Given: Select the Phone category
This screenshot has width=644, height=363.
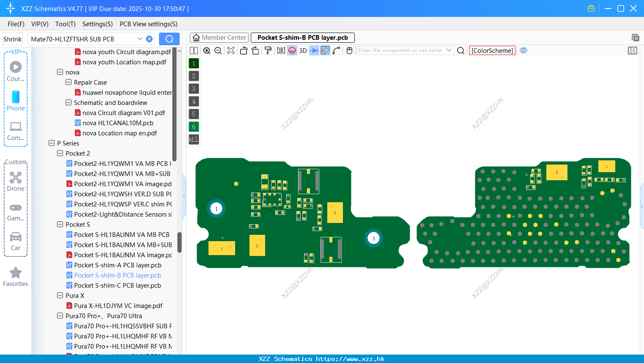Looking at the screenshot, I should pyautogui.click(x=16, y=101).
